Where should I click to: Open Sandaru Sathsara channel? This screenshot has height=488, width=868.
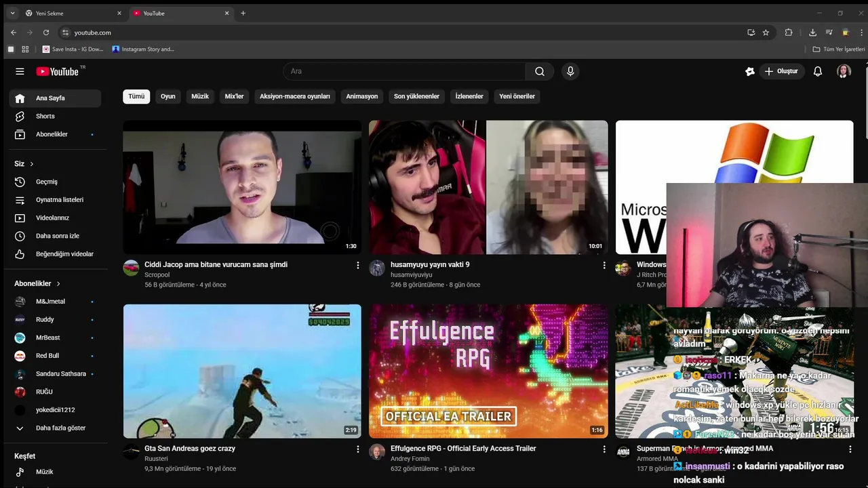coord(55,373)
